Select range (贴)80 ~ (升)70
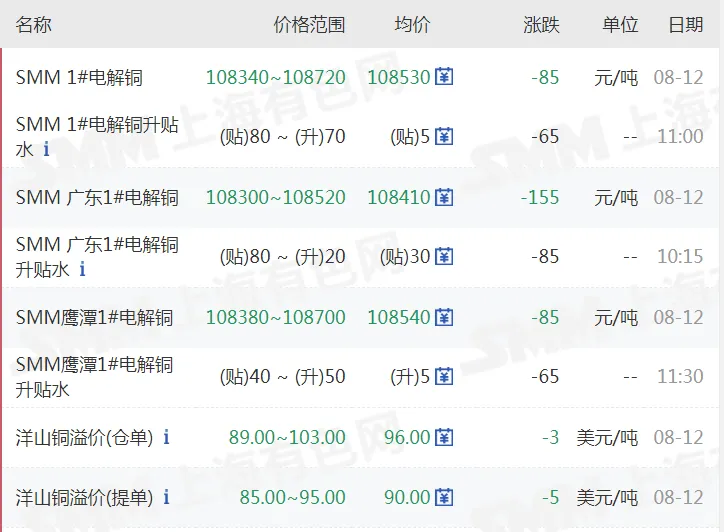The height and width of the screenshot is (532, 724). coord(283,137)
